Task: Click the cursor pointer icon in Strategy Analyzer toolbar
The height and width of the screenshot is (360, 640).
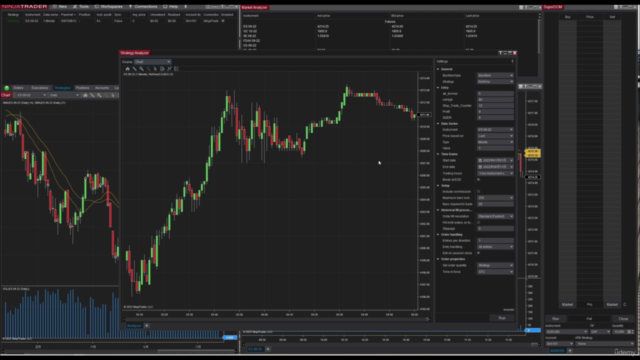Action: coord(155,69)
